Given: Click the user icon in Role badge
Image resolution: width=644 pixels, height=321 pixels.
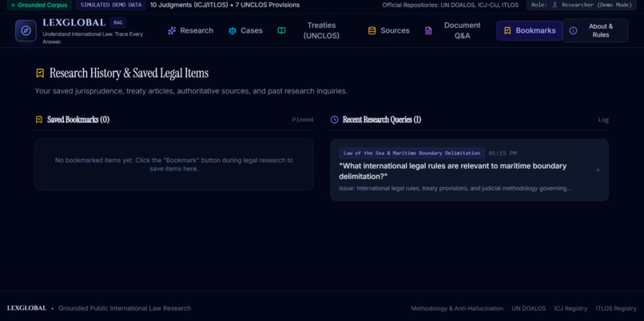Looking at the screenshot, I should pos(555,5).
